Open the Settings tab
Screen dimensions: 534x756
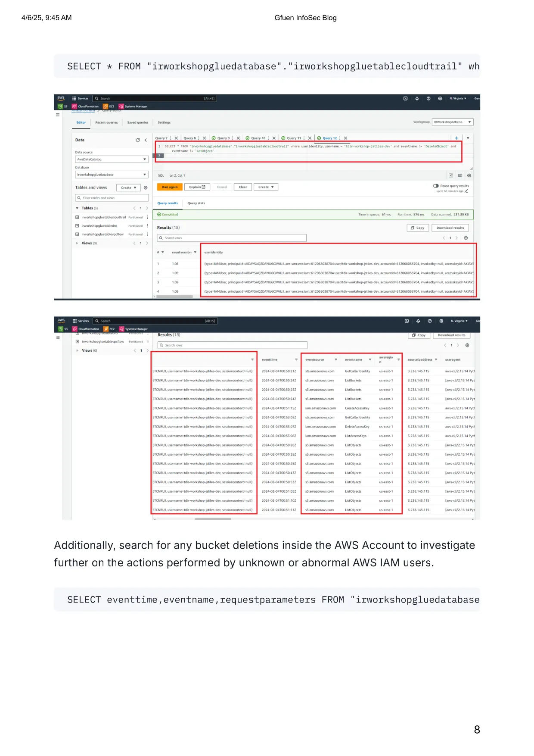tap(164, 122)
